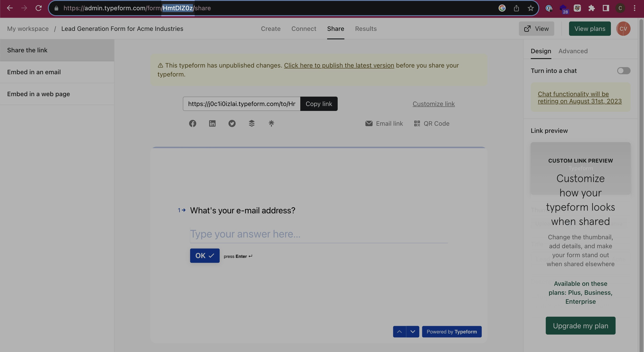Select Advanced panel tab

pyautogui.click(x=573, y=51)
